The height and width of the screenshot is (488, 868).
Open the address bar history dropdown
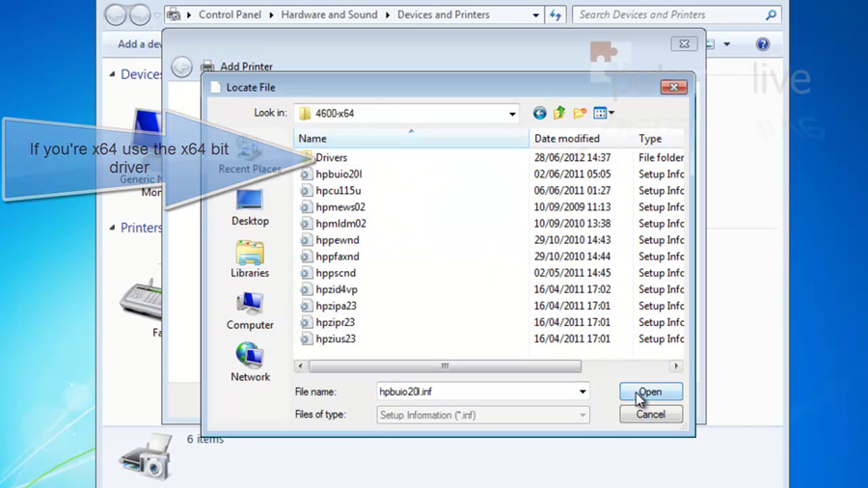(x=535, y=14)
